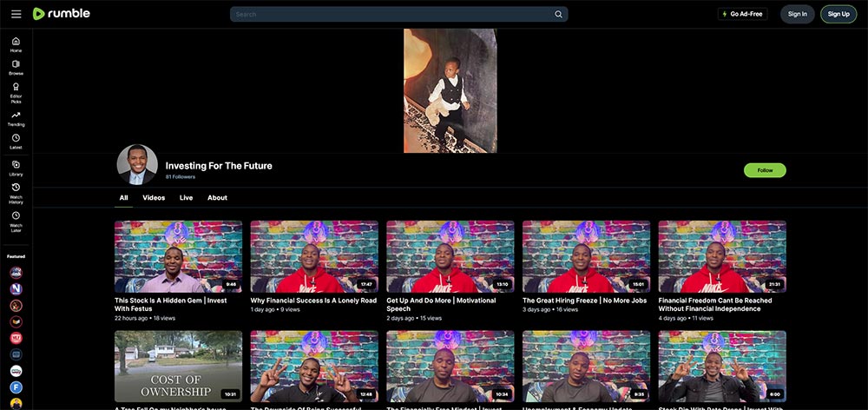Open Watch History in the sidebar
Image resolution: width=868 pixels, height=410 pixels.
click(16, 194)
